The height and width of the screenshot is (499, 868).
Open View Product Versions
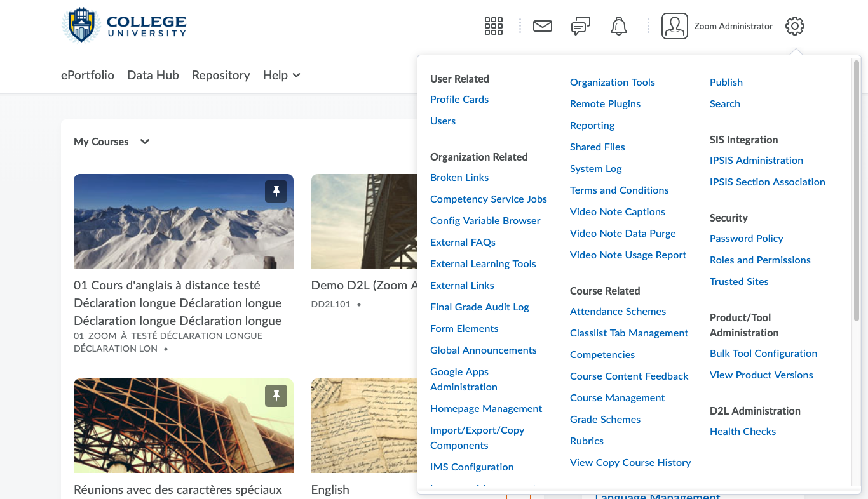point(761,375)
